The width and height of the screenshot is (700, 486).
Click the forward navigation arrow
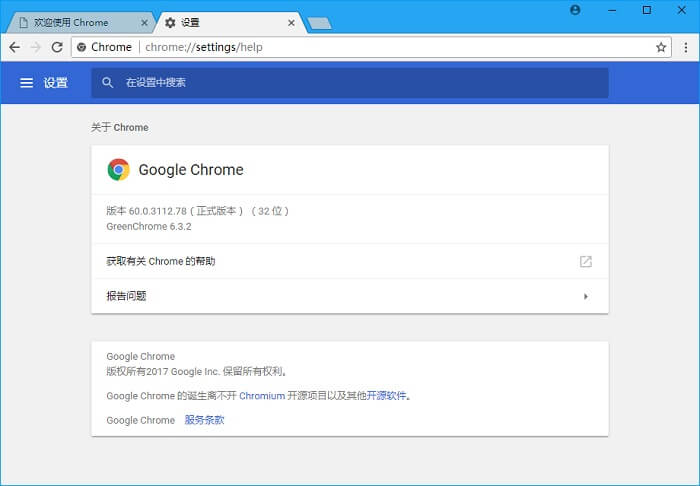point(36,47)
